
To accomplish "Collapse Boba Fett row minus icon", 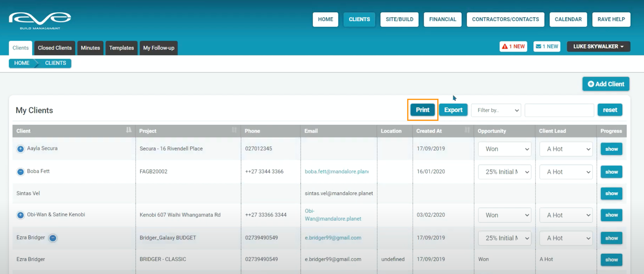I will tap(21, 172).
